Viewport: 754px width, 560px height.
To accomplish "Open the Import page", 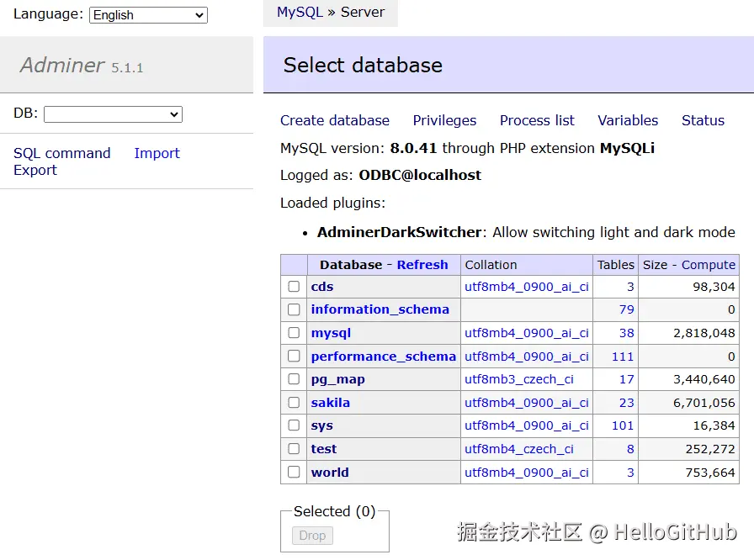I will tap(157, 153).
